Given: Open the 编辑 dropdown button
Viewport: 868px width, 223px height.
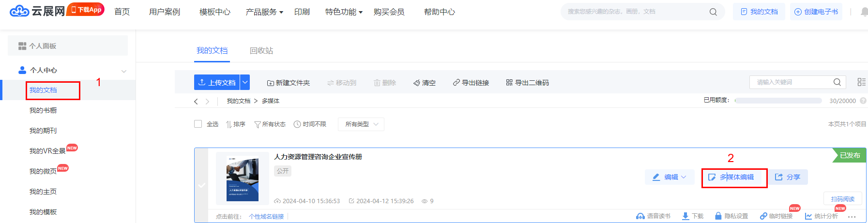Looking at the screenshot, I should (x=670, y=177).
